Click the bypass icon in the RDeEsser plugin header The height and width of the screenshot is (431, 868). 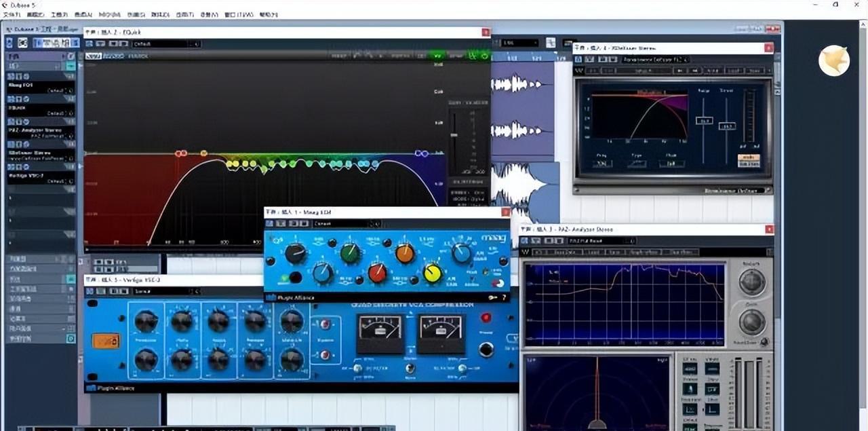click(578, 59)
